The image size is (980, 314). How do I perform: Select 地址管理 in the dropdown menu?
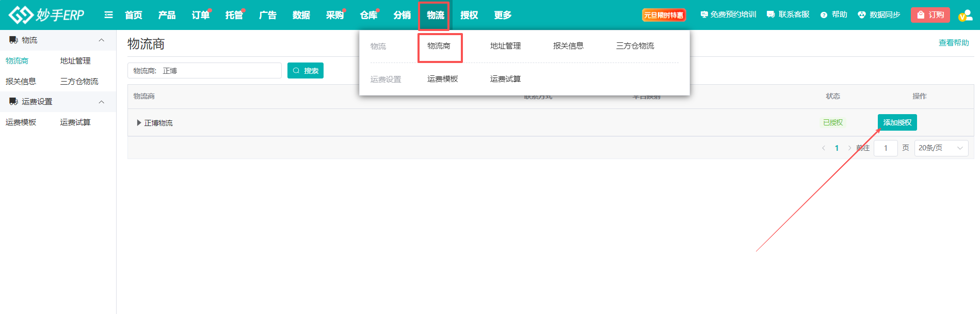click(505, 46)
